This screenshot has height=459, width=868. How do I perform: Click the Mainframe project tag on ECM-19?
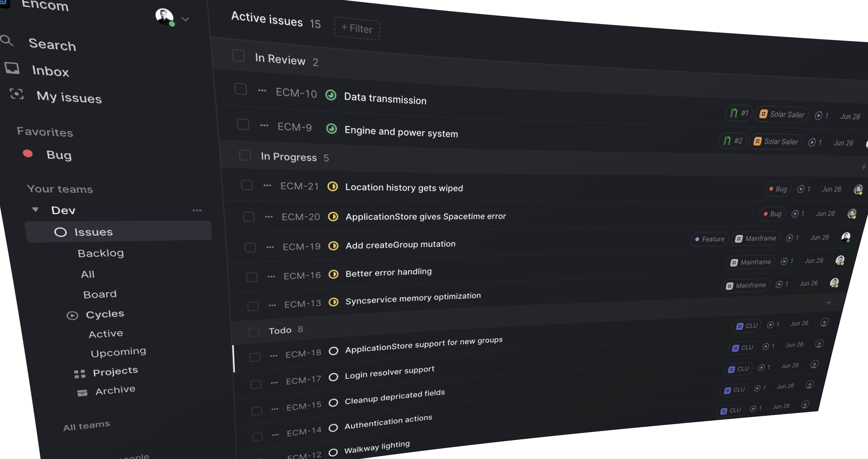point(755,238)
